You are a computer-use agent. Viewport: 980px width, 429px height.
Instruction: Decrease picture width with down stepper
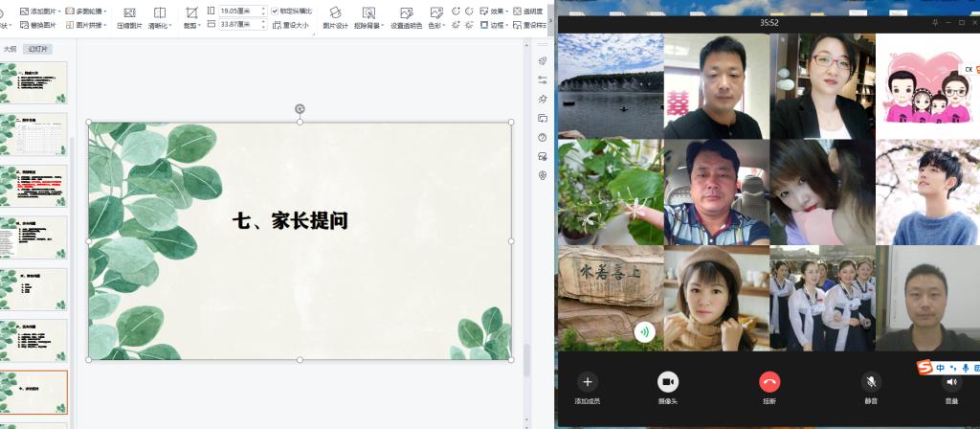(263, 28)
